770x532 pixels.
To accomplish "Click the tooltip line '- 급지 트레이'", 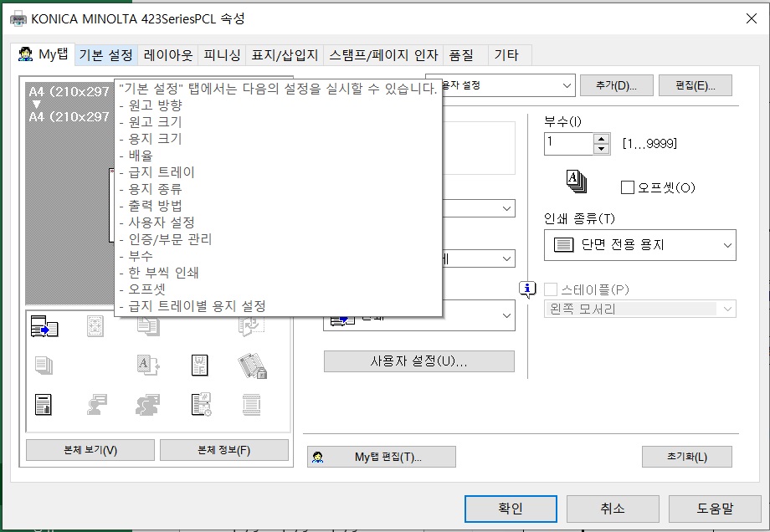I will [157, 171].
